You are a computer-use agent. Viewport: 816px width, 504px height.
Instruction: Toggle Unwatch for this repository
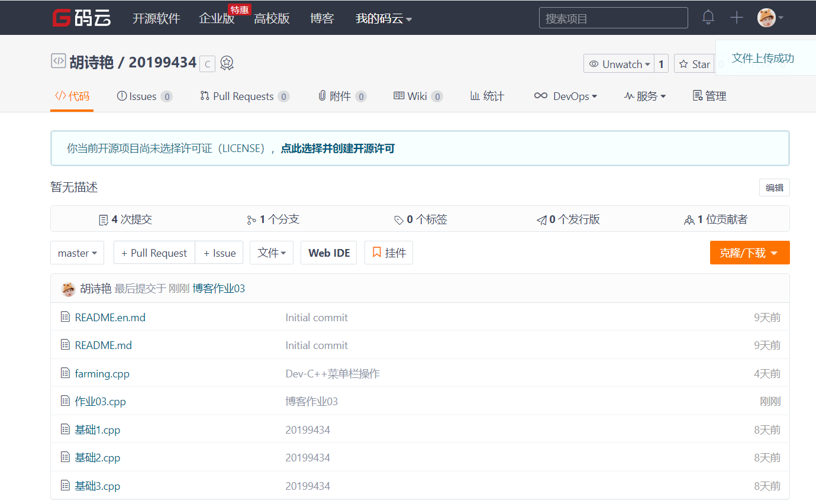click(620, 64)
